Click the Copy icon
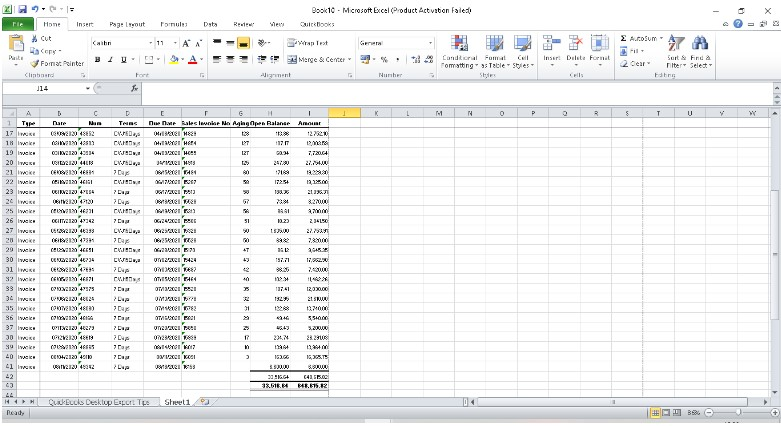 coord(34,51)
